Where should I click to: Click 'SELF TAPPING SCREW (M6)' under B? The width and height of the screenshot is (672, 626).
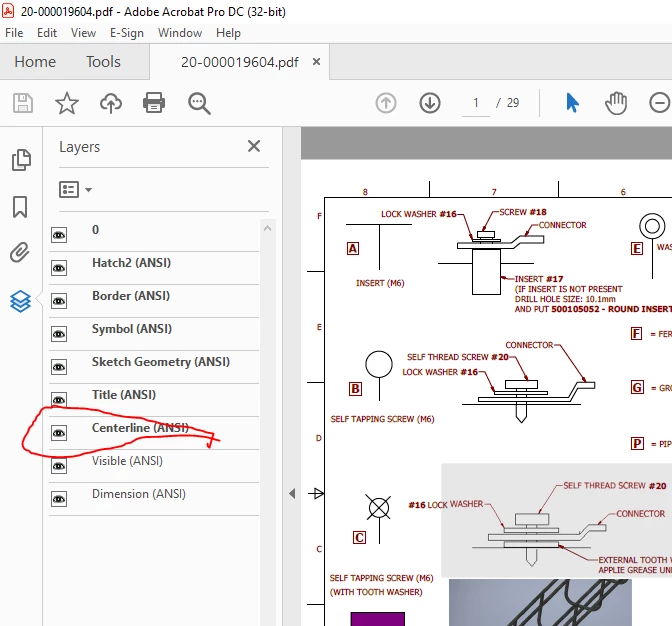pos(382,419)
